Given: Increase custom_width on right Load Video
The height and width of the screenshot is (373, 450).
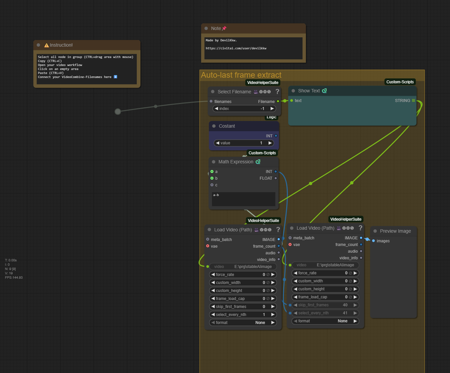Looking at the screenshot, I should point(355,281).
